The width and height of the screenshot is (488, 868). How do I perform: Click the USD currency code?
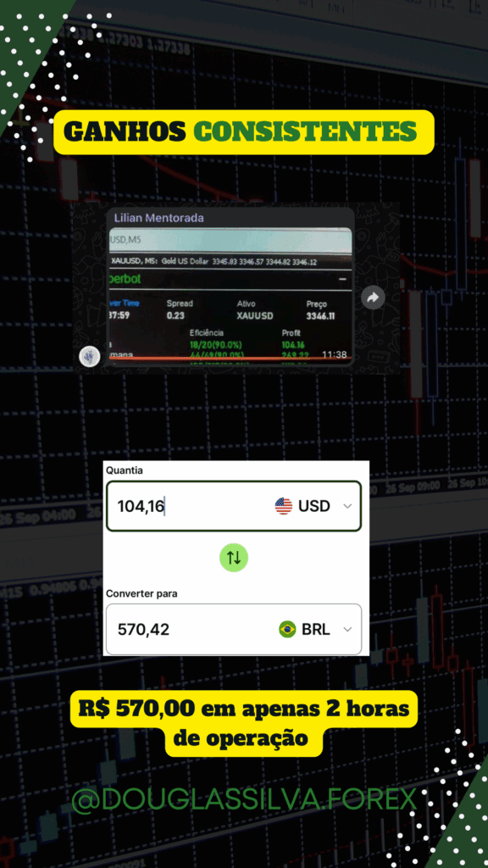(314, 506)
